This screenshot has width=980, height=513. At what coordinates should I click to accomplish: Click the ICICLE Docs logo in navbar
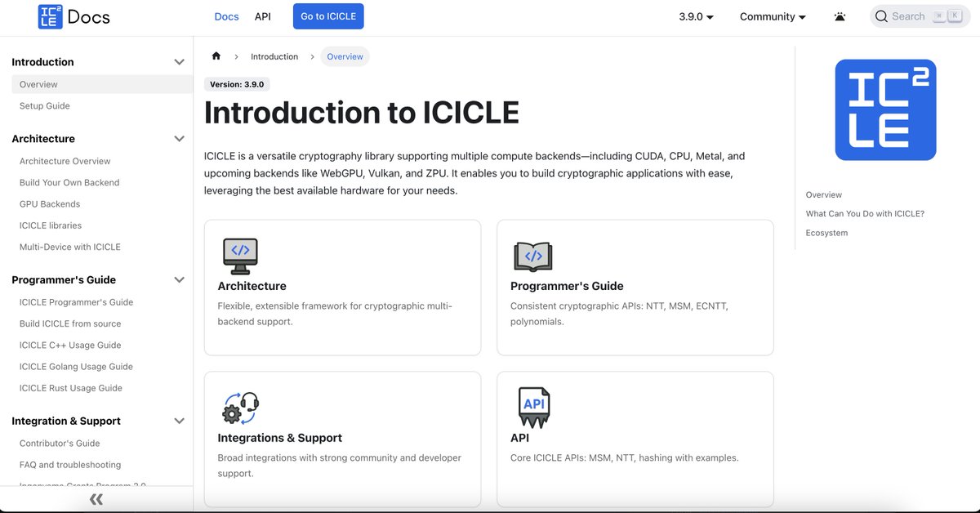point(73,16)
